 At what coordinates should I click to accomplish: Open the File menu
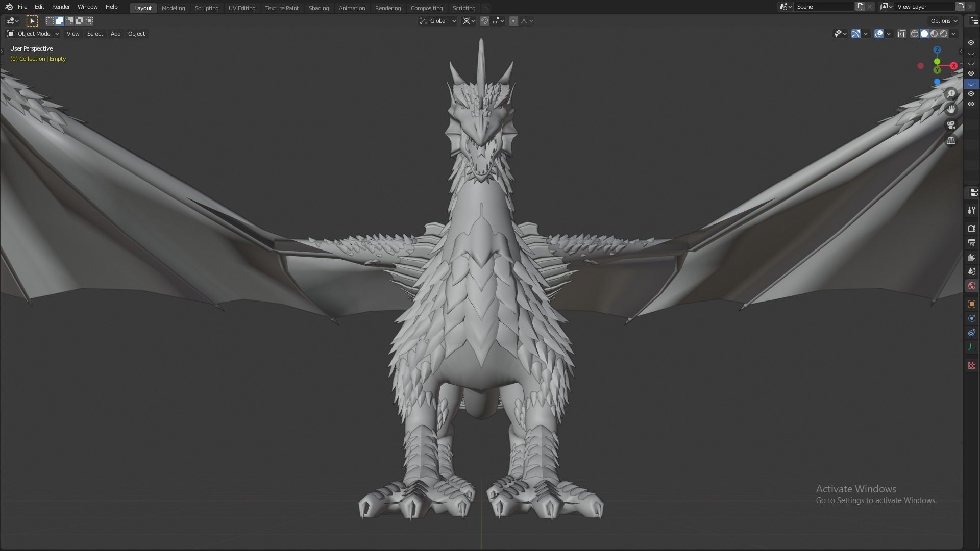(x=22, y=7)
